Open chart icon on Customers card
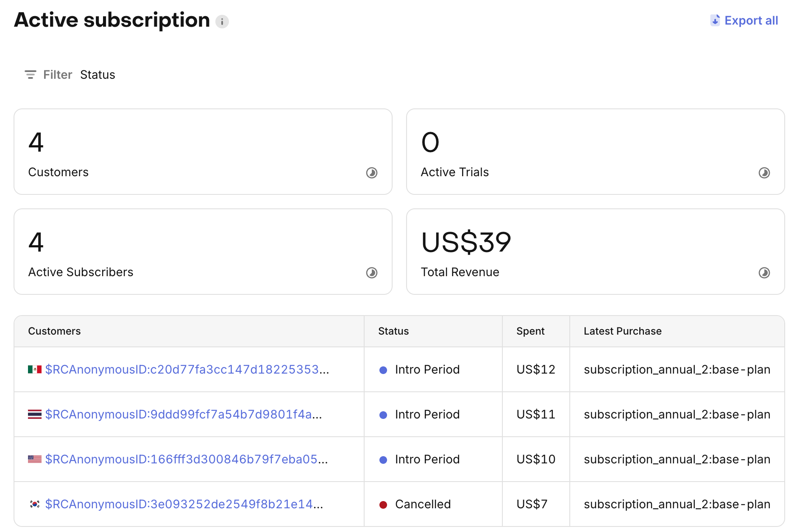This screenshot has width=797, height=532. [x=371, y=173]
